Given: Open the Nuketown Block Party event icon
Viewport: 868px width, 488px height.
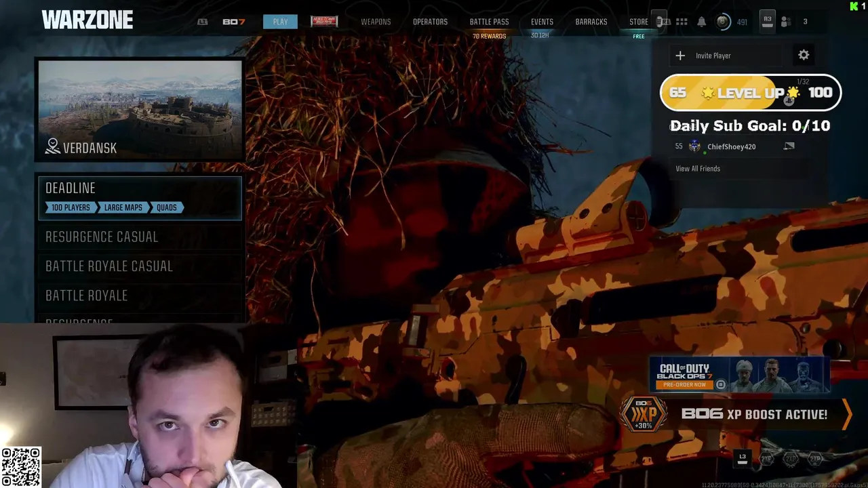Looking at the screenshot, I should (324, 22).
